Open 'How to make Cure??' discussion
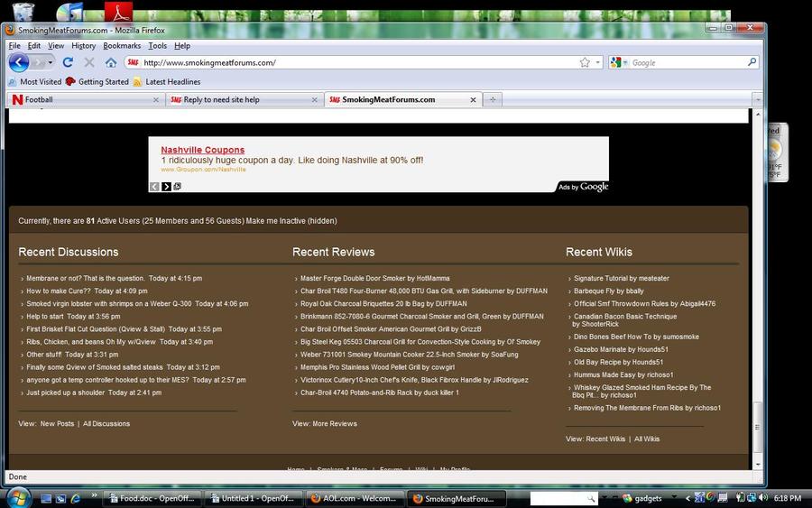Viewport: 812px width, 508px height. point(59,291)
